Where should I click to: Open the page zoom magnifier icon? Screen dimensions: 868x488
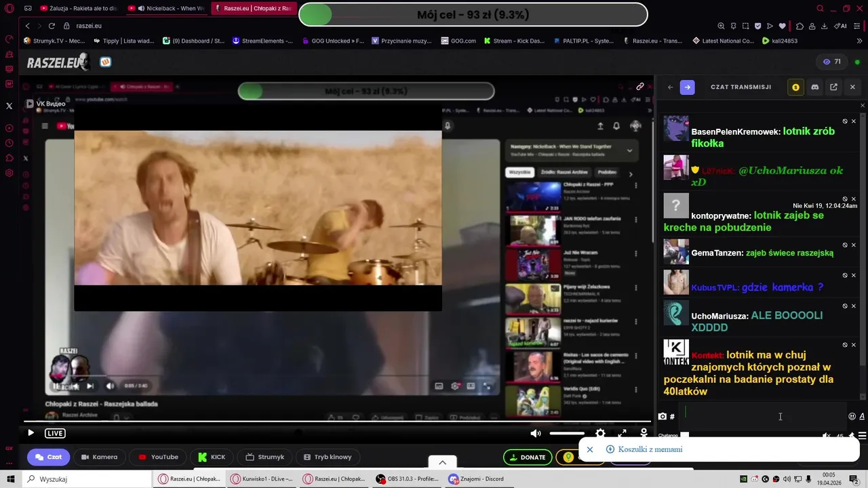tap(721, 26)
